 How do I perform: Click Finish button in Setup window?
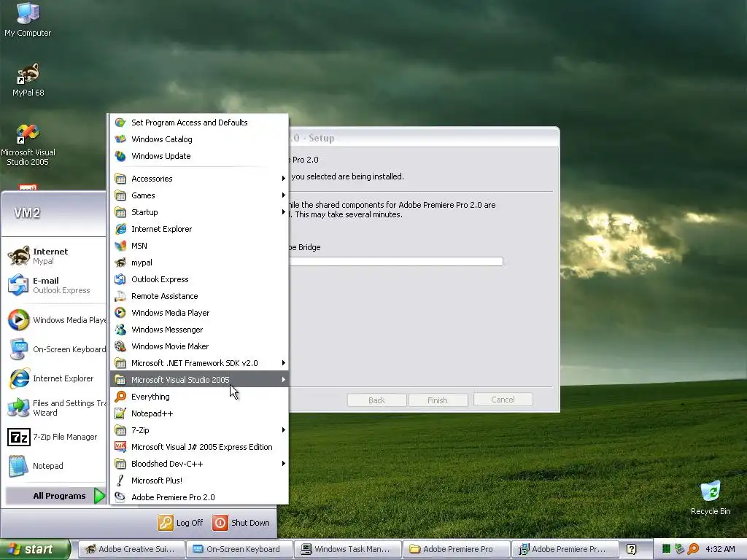pyautogui.click(x=438, y=400)
